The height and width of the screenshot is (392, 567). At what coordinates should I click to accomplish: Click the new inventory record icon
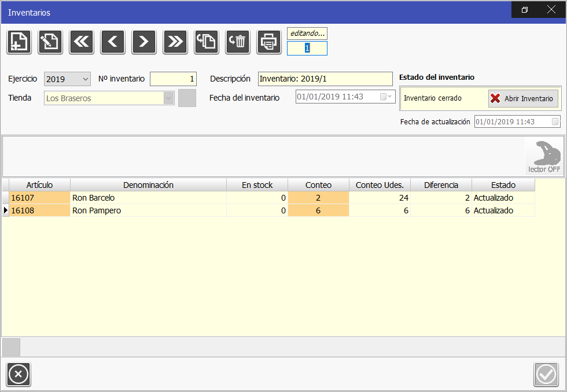tap(19, 42)
